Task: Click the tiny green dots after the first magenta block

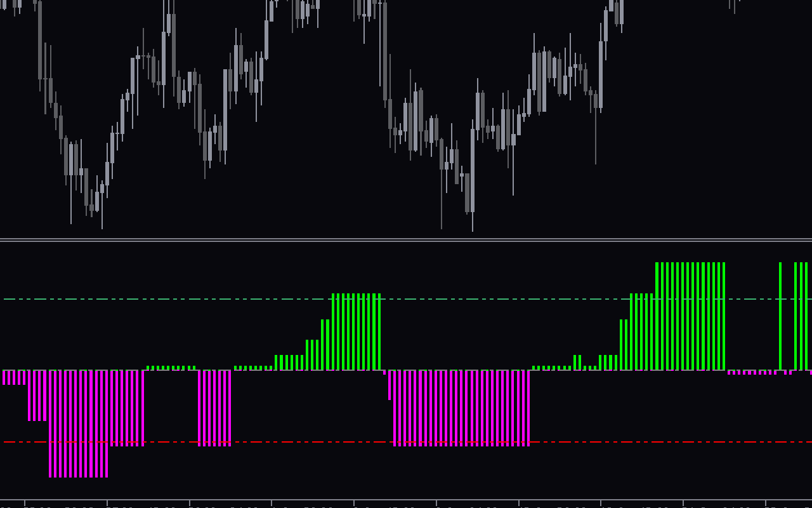Action: 171,368
